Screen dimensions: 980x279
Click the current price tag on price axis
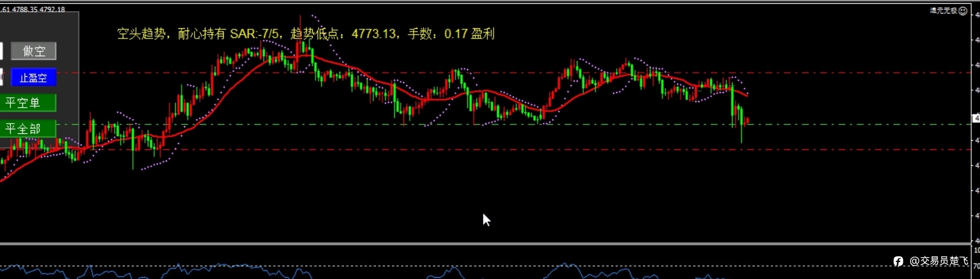(x=976, y=118)
